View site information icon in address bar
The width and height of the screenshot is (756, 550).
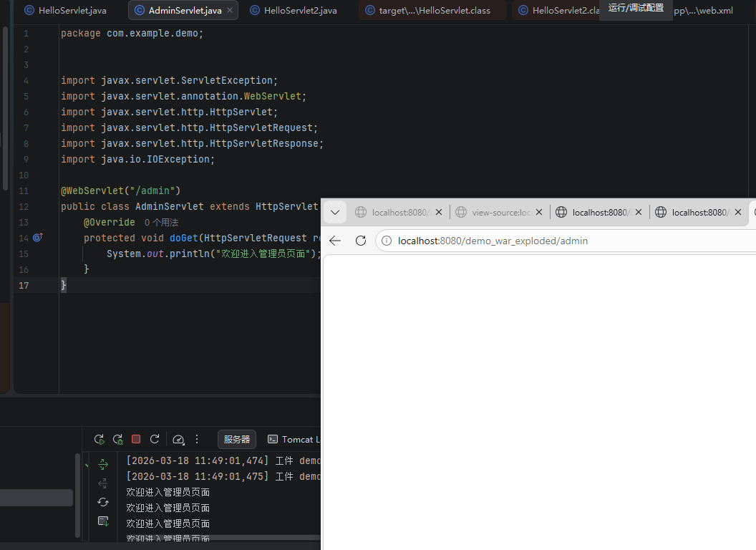tap(387, 241)
